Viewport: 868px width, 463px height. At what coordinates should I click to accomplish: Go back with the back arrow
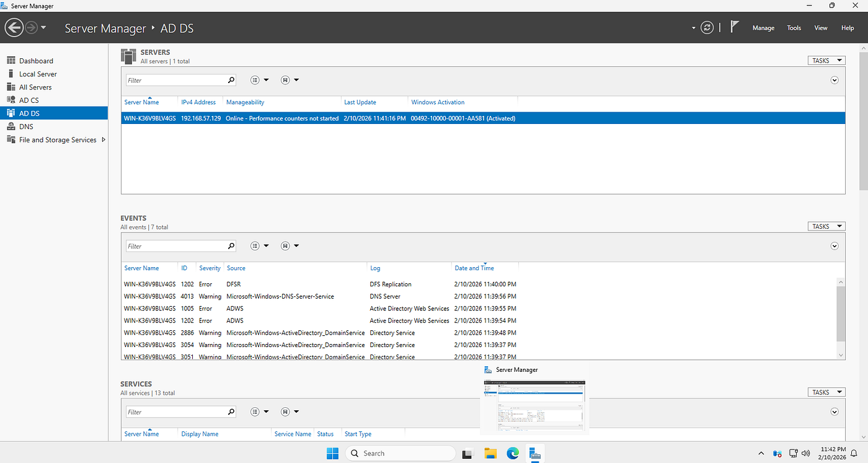pyautogui.click(x=13, y=28)
